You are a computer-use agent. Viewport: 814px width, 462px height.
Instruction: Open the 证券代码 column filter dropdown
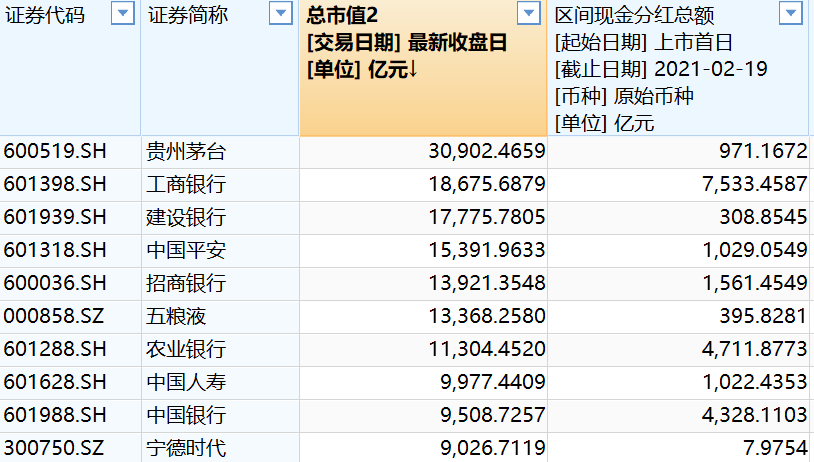pyautogui.click(x=123, y=13)
